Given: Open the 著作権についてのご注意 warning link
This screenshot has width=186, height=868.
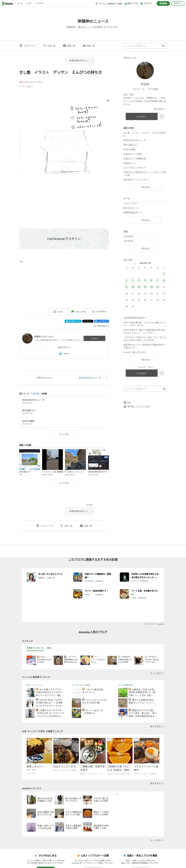Looking at the screenshot, I should click(x=136, y=407).
